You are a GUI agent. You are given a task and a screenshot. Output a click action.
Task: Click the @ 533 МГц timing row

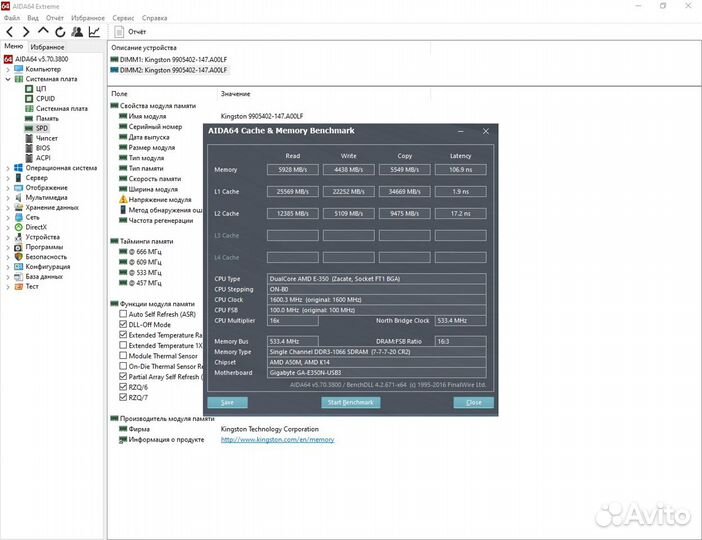point(145,272)
